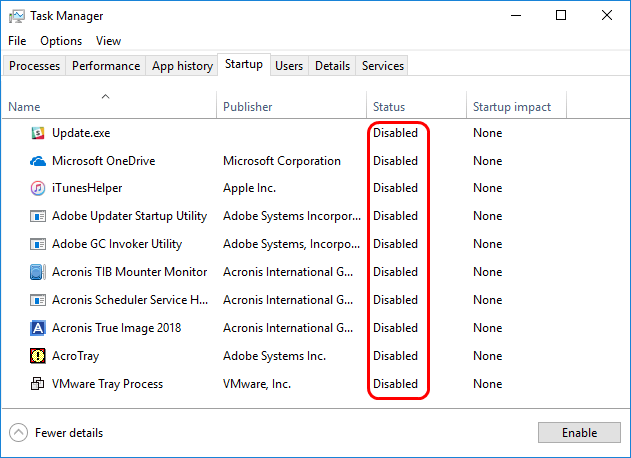Sort by the Startup impact column header
The image size is (631, 458).
[517, 105]
